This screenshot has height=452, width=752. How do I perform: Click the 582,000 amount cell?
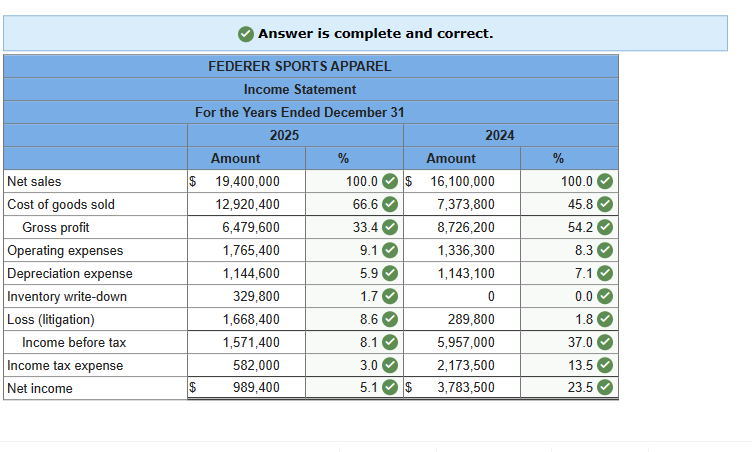coord(247,366)
